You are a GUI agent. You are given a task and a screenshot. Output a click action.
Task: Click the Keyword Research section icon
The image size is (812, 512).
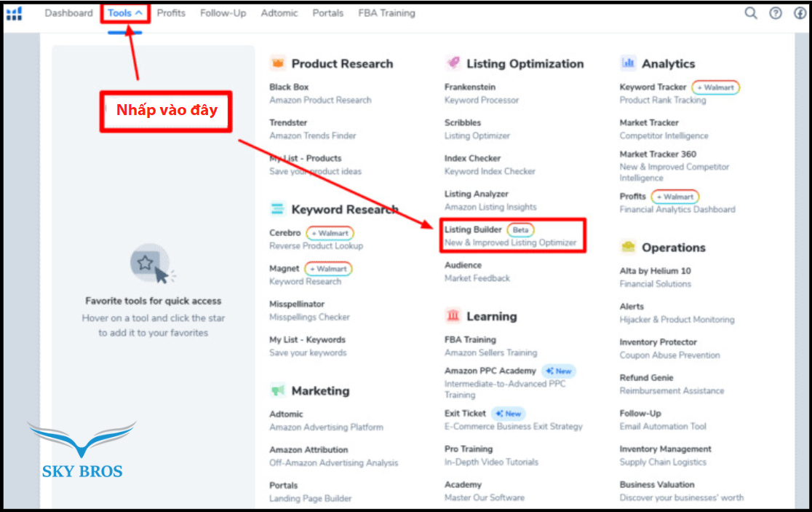tap(277, 209)
